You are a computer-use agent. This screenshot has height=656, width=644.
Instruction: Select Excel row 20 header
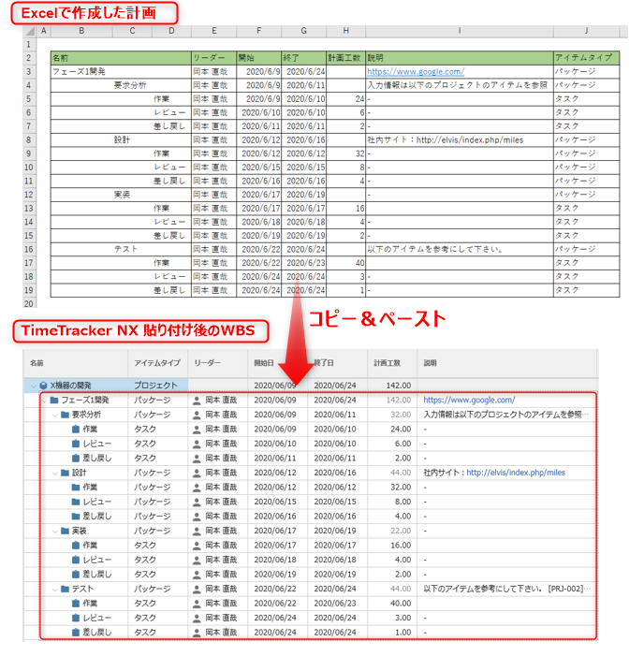tap(29, 303)
